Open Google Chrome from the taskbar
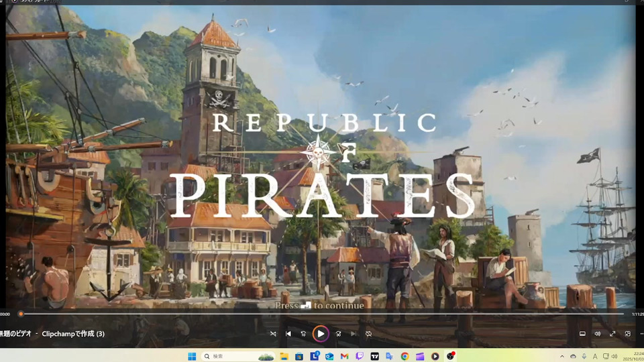Screen dimensions: 644x362 [405, 356]
